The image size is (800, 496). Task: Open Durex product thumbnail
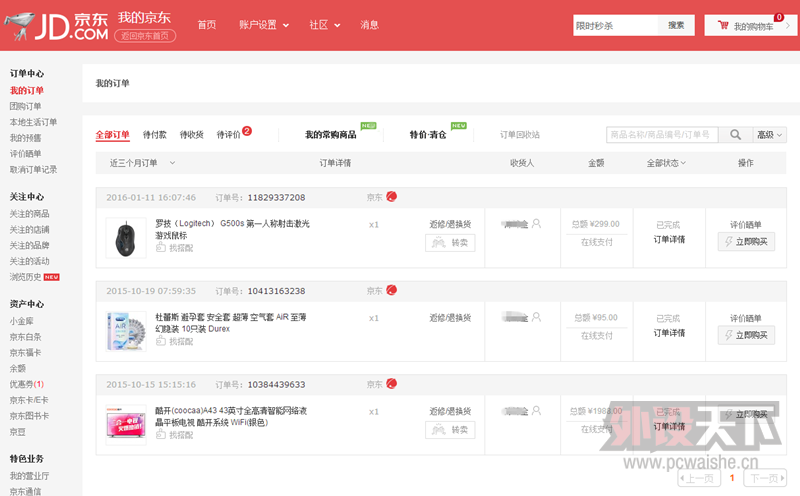tap(126, 331)
